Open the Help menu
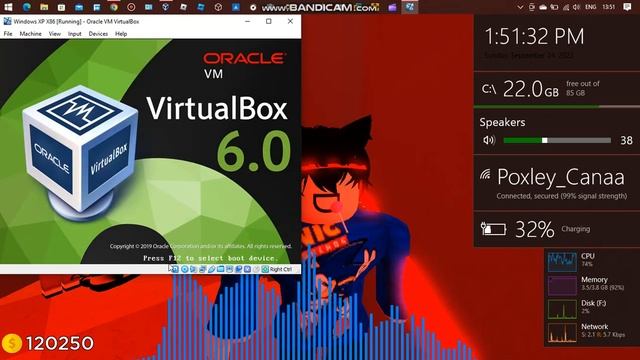 (121, 34)
